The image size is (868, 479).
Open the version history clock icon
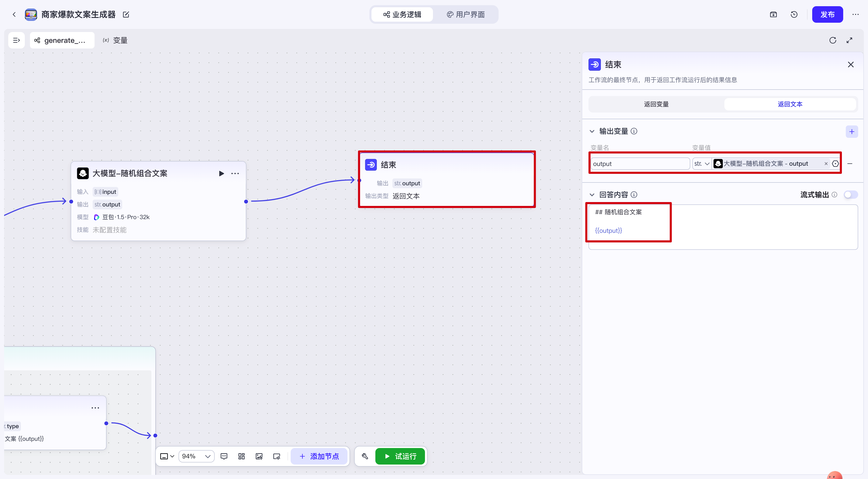[794, 14]
